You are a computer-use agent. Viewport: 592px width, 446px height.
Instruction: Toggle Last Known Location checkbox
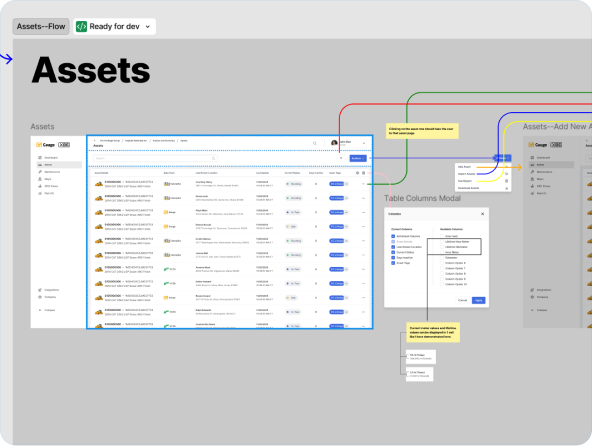tap(393, 247)
